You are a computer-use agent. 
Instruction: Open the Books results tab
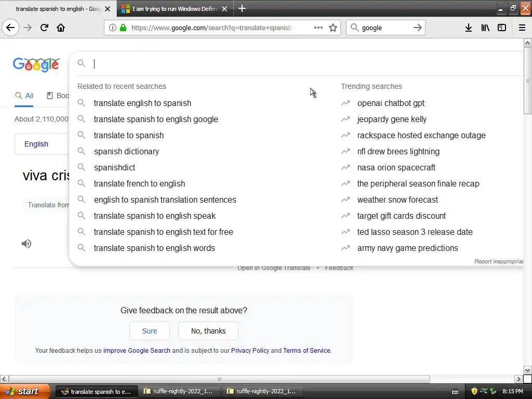pyautogui.click(x=58, y=96)
